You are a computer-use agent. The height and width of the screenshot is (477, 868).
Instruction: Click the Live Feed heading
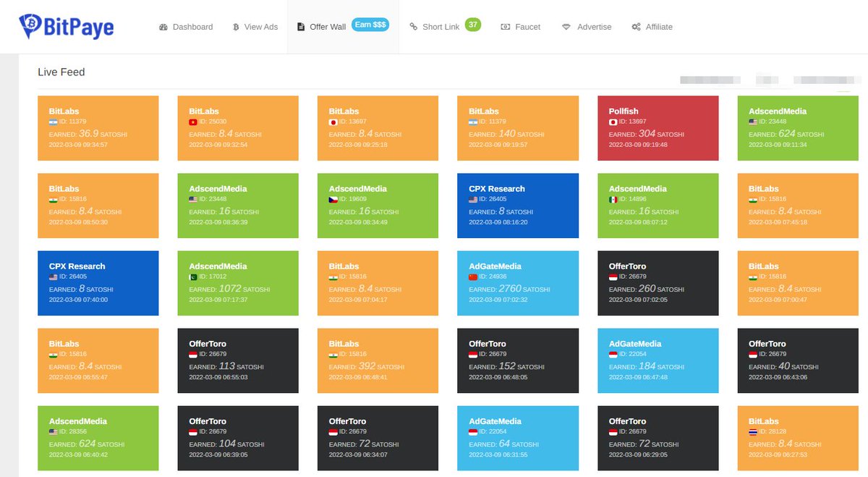[61, 72]
